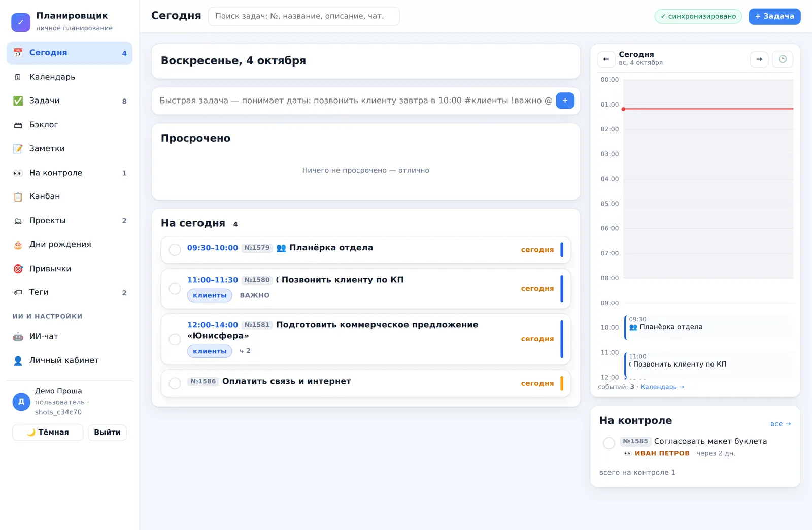
Task: Switch to Тёмная theme
Action: click(48, 433)
